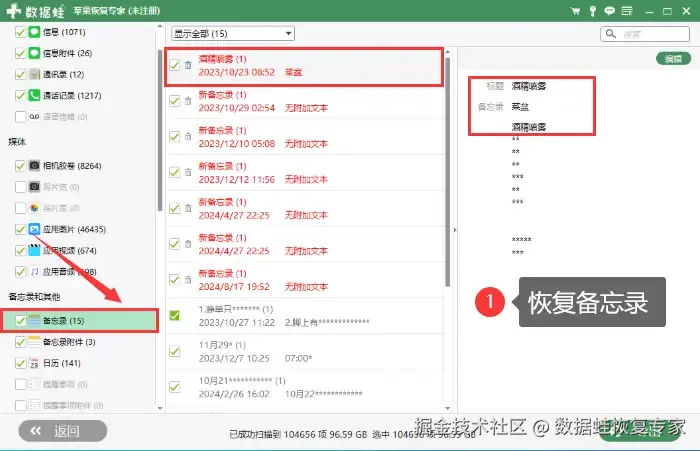The width and height of the screenshot is (700, 451).
Task: Open the 10月21 note dated 2024/2/26
Action: [x=304, y=387]
